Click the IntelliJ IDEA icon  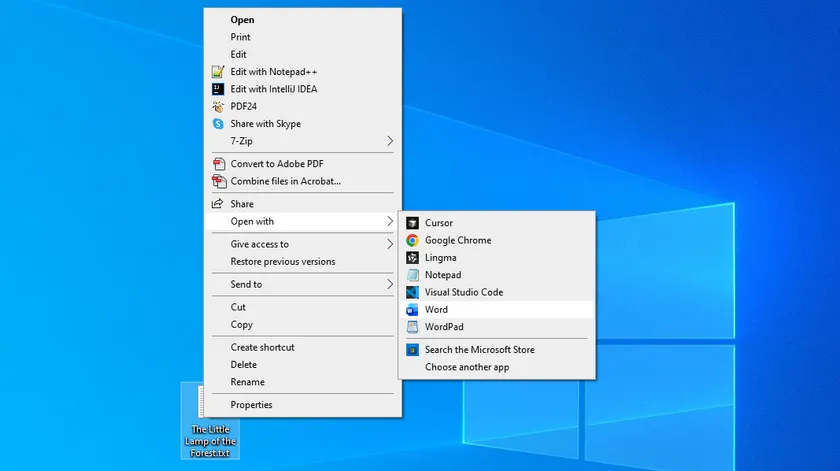pyautogui.click(x=218, y=89)
